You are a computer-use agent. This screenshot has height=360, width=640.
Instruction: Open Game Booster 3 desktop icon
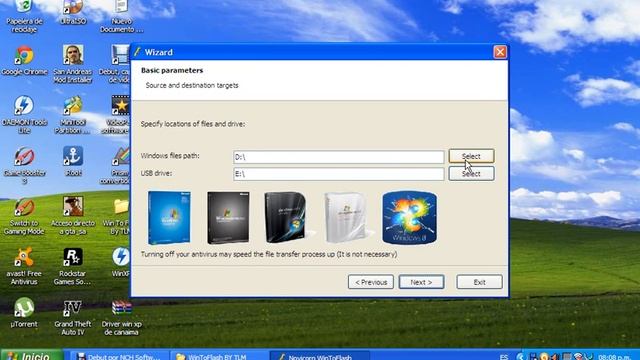24,165
